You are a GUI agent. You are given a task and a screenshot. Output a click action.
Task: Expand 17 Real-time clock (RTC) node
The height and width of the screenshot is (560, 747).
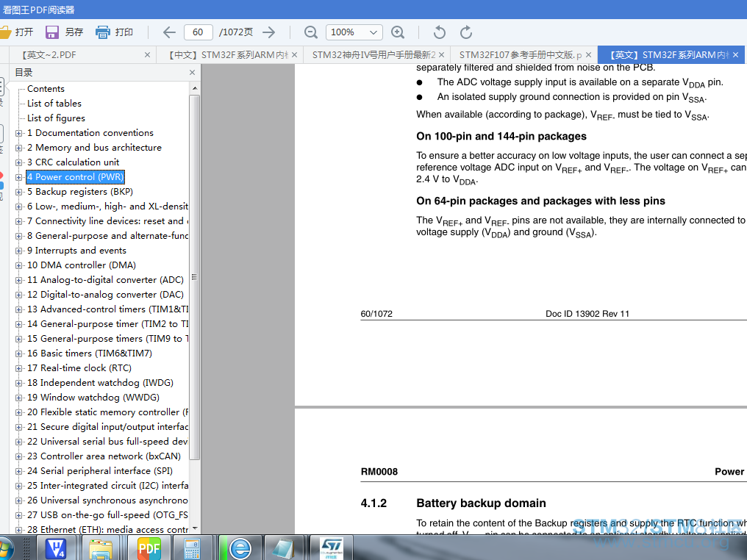[x=18, y=368]
